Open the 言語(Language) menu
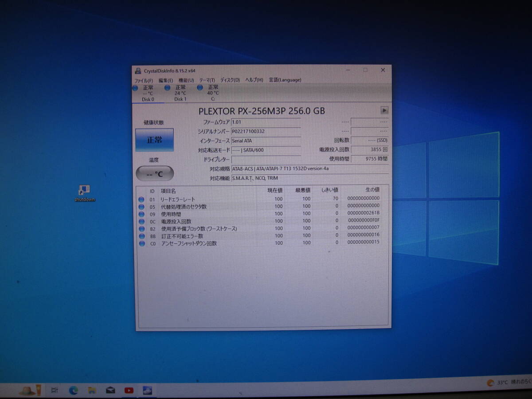This screenshot has height=399, width=532. pyautogui.click(x=285, y=80)
